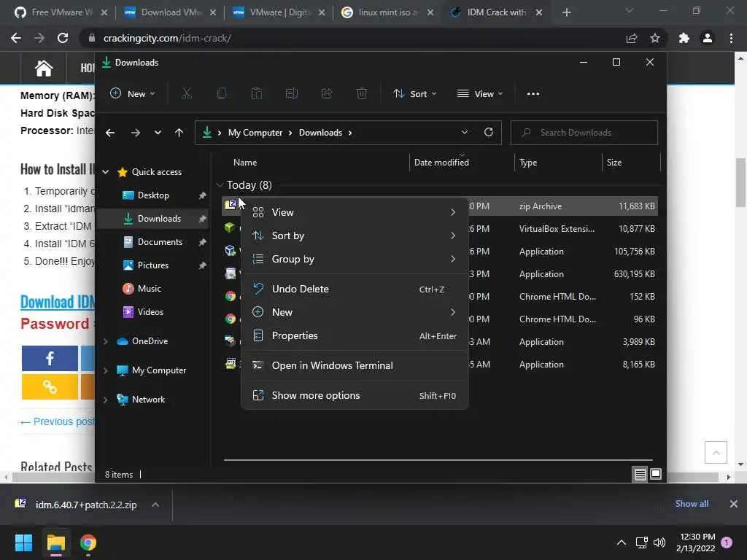Image resolution: width=747 pixels, height=560 pixels.
Task: Click the Rename icon in Explorer toolbar
Action: click(292, 94)
